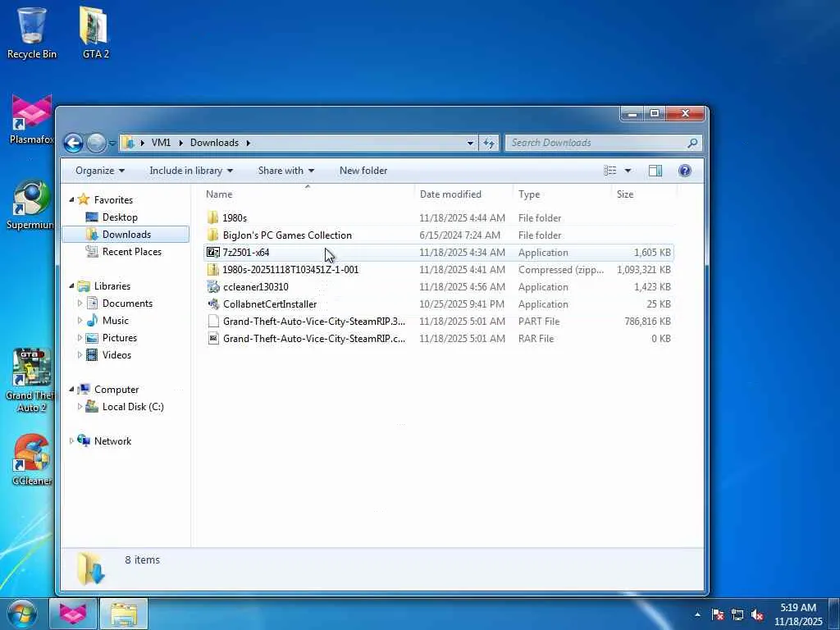Click the change view icon
The image size is (840, 630).
(609, 171)
